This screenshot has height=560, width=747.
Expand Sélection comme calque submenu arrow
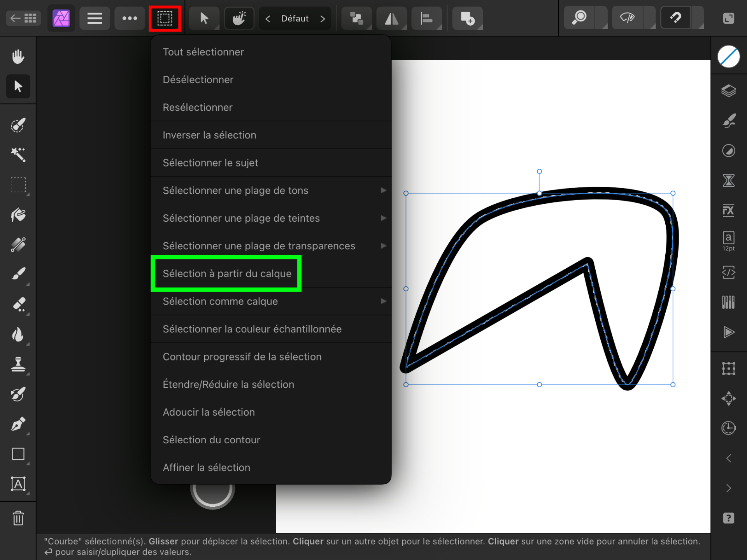point(383,301)
